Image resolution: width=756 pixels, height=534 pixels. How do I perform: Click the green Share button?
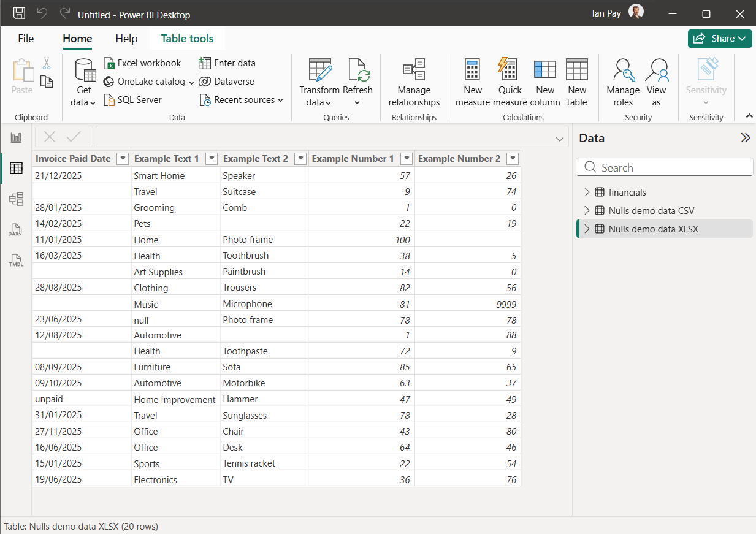point(720,38)
